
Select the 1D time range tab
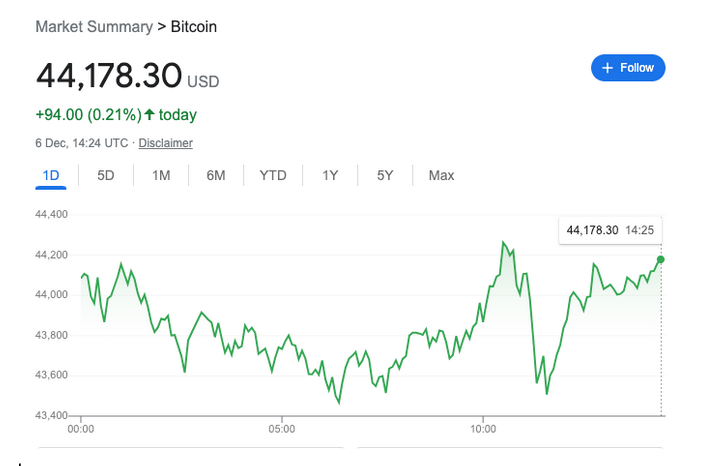(51, 176)
